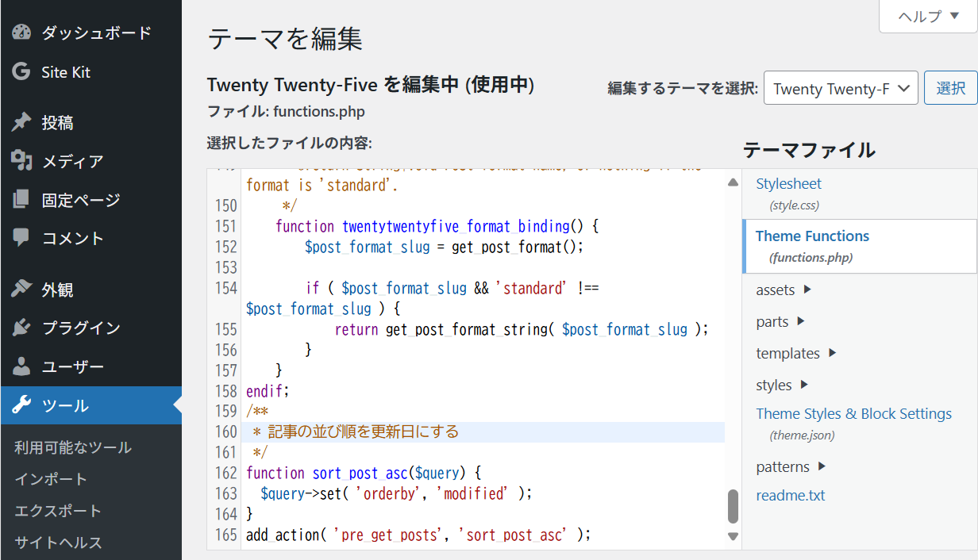Click the Comments speech bubble icon
The width and height of the screenshot is (978, 560).
pyautogui.click(x=21, y=238)
